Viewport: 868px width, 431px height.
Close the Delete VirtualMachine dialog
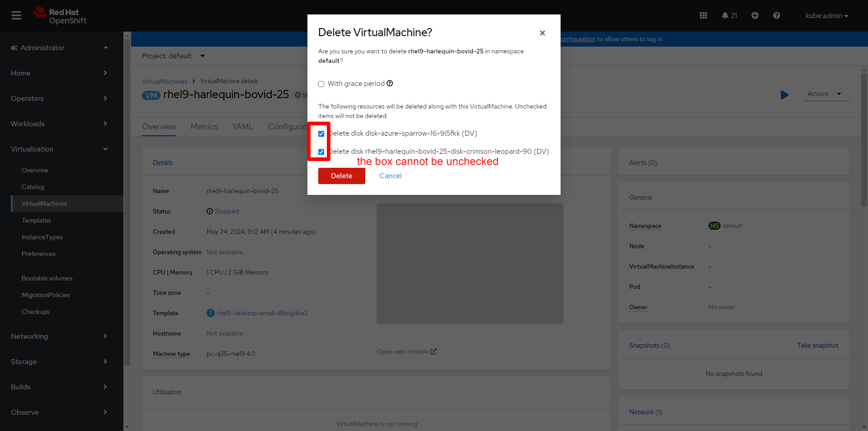coord(542,33)
